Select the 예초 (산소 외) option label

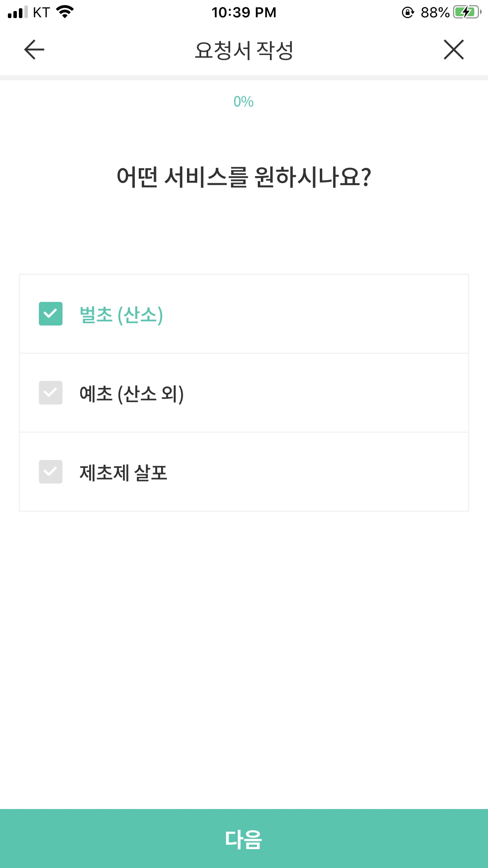point(132,394)
